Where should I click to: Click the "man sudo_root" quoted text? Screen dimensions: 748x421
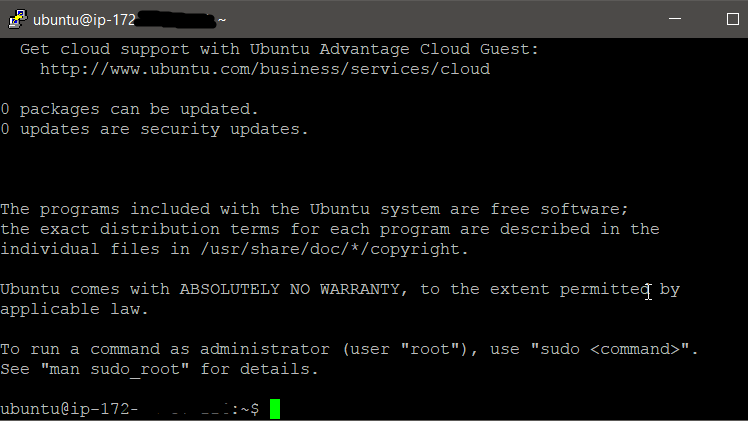115,370
